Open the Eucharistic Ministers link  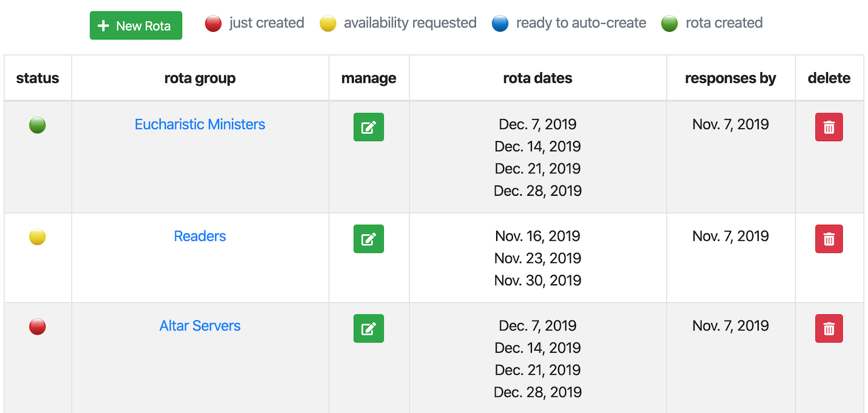pos(200,124)
